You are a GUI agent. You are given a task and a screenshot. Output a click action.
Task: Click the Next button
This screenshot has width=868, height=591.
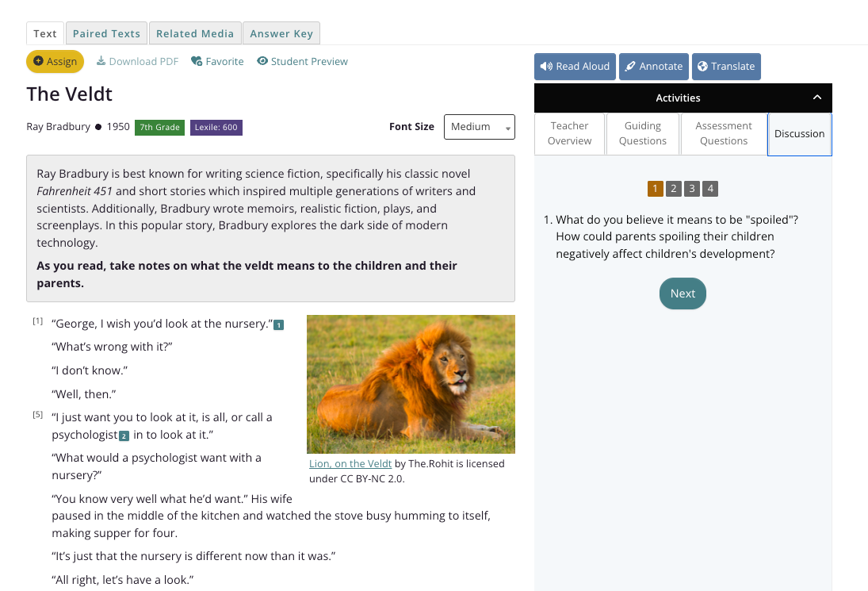pyautogui.click(x=683, y=294)
